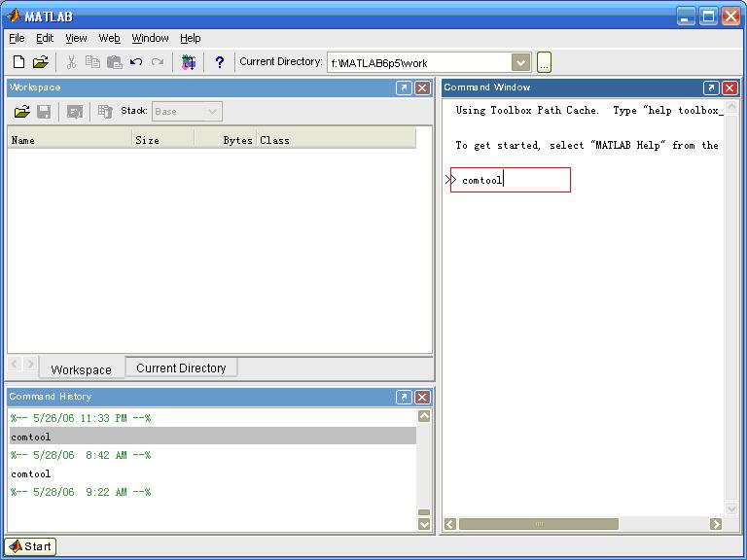Click the Open file icon in main toolbar
Viewport: 747px width, 560px height.
(41, 62)
